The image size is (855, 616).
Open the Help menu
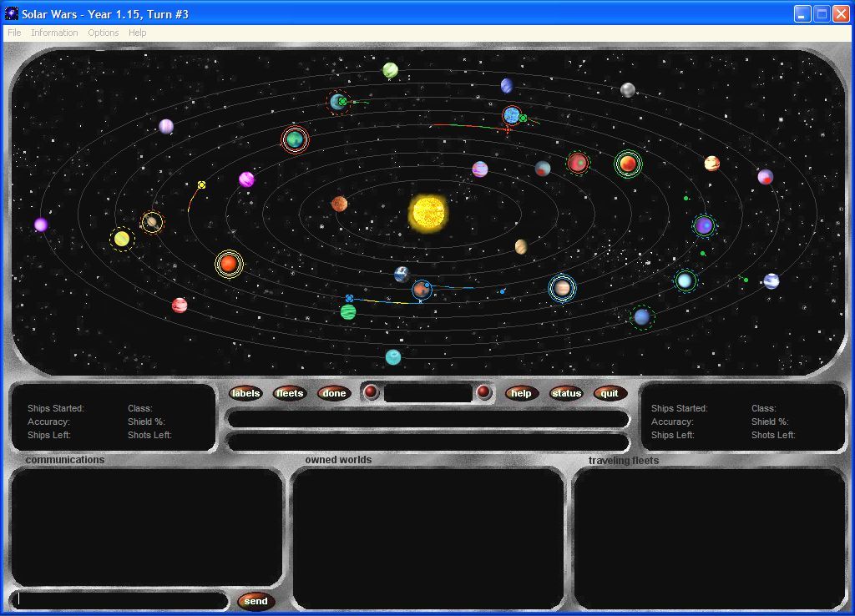138,33
